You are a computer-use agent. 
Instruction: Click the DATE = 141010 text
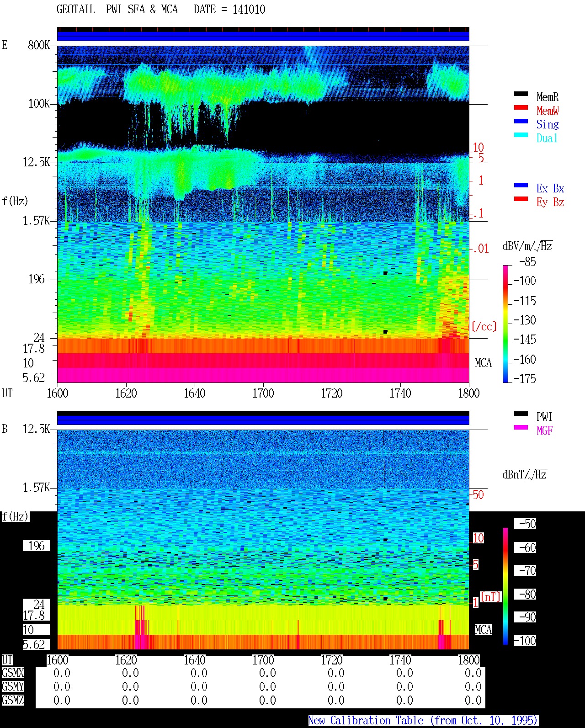(x=229, y=10)
